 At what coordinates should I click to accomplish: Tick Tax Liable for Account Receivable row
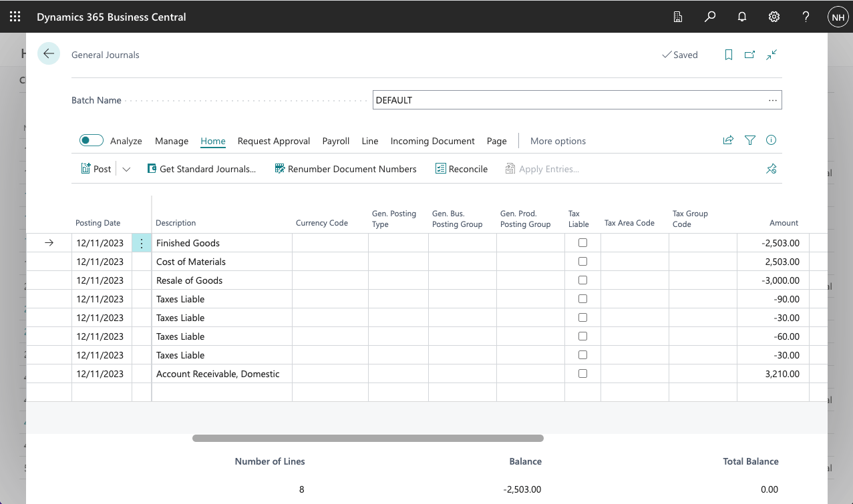[x=582, y=374]
